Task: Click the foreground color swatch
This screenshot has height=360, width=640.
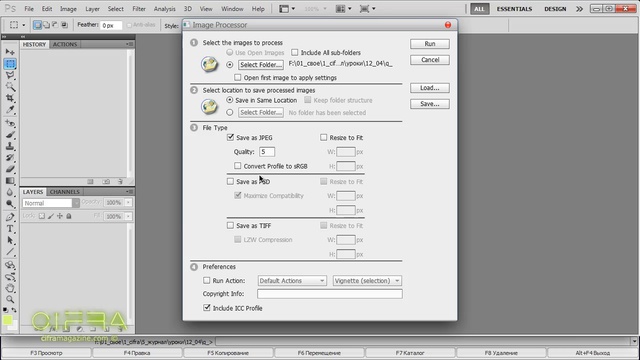Action: [x=8, y=320]
